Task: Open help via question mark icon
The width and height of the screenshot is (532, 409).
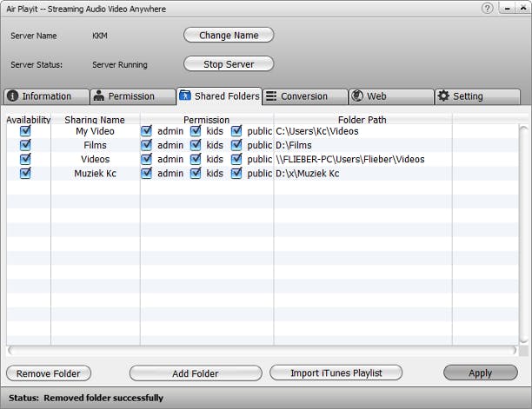Action: click(487, 8)
